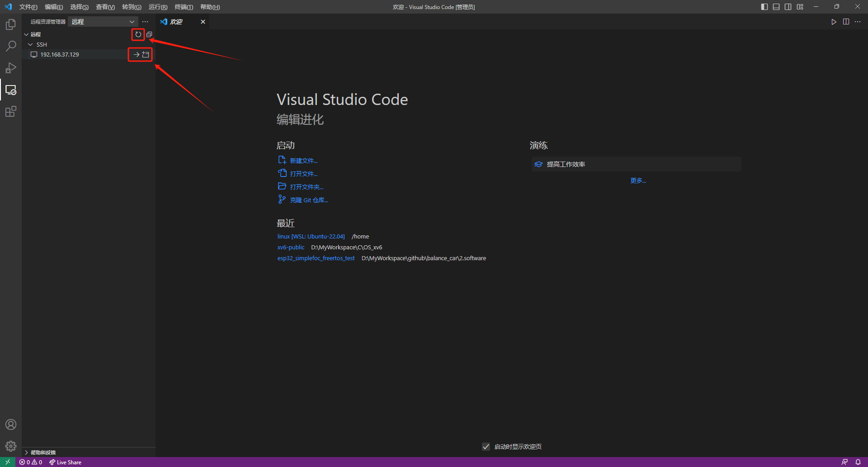Open the Explorer view in activity bar
Viewport: 868px width, 467px height.
pyautogui.click(x=11, y=24)
